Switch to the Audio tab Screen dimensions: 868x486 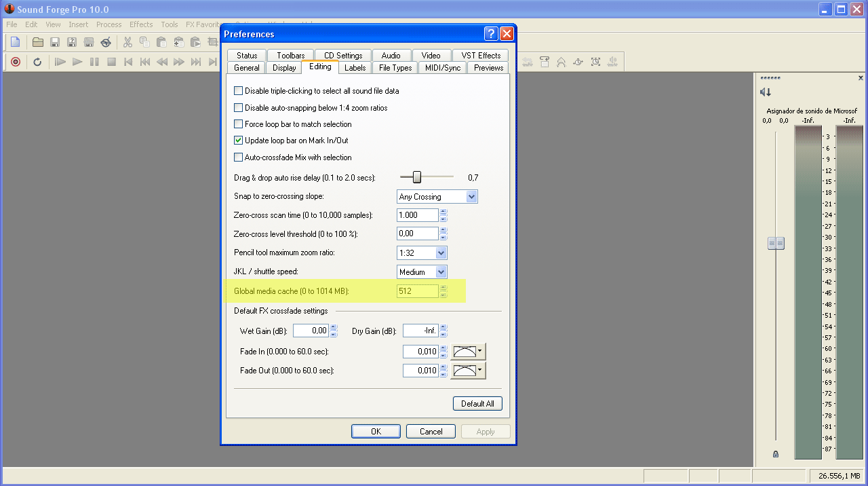click(391, 56)
